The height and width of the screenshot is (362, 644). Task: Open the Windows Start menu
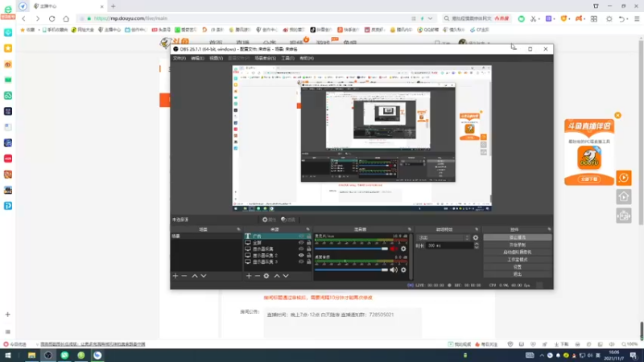click(8, 355)
